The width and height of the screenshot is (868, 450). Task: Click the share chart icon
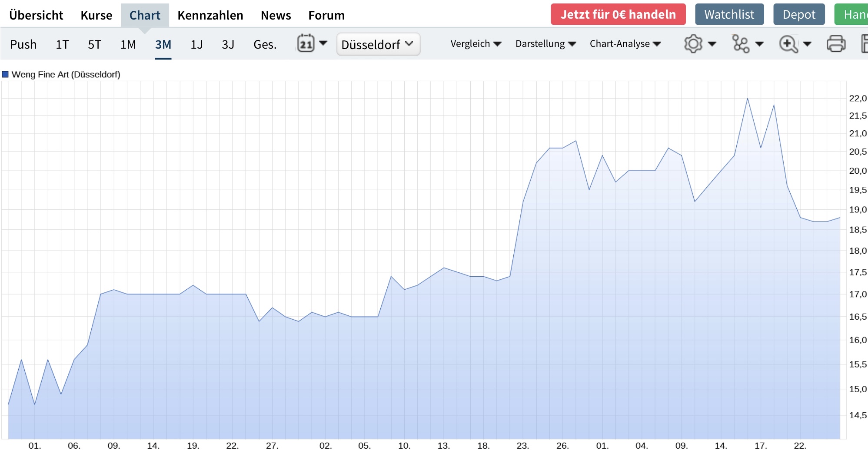point(741,44)
